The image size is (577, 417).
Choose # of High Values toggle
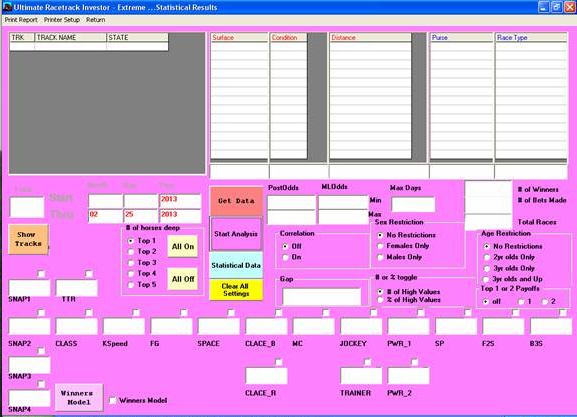click(x=380, y=291)
